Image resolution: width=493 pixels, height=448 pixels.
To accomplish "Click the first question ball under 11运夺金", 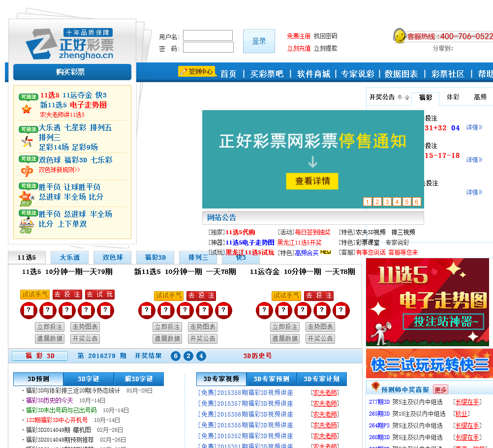I will 264,310.
